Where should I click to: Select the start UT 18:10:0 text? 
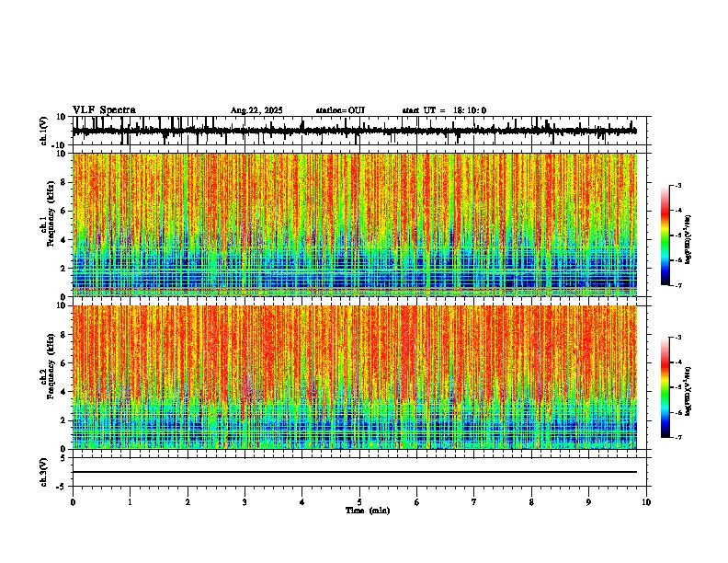(x=444, y=110)
